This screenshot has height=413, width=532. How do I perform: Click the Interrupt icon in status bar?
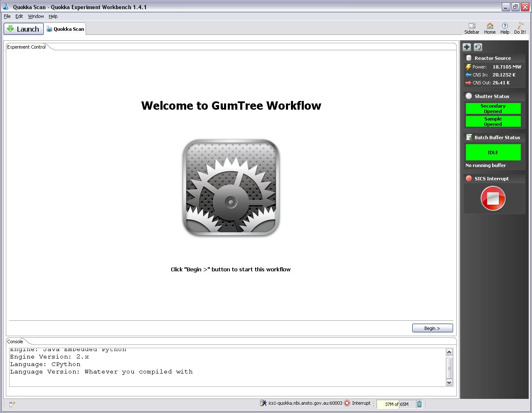click(347, 403)
